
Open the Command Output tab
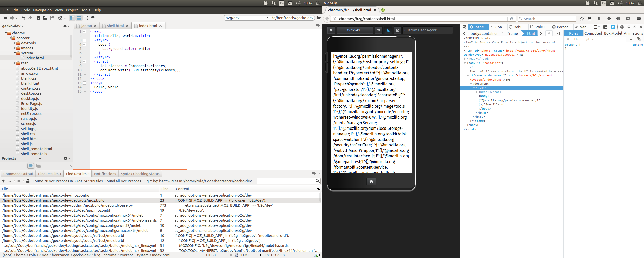pyautogui.click(x=18, y=174)
